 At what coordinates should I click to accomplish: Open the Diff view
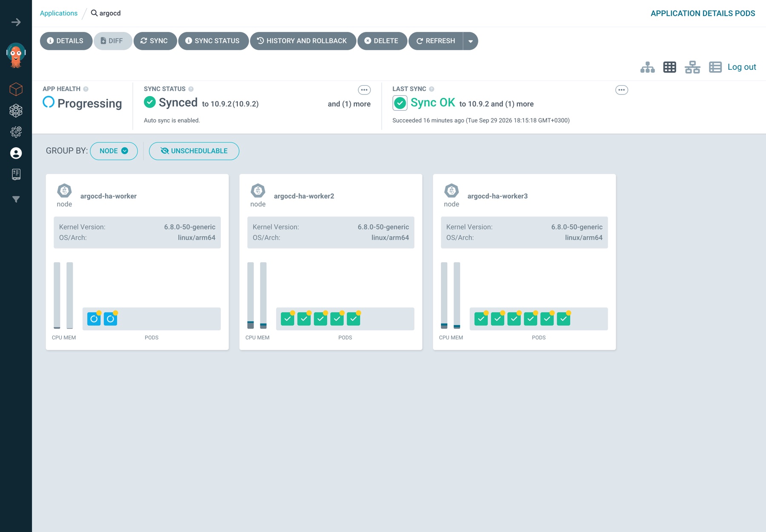(x=113, y=41)
